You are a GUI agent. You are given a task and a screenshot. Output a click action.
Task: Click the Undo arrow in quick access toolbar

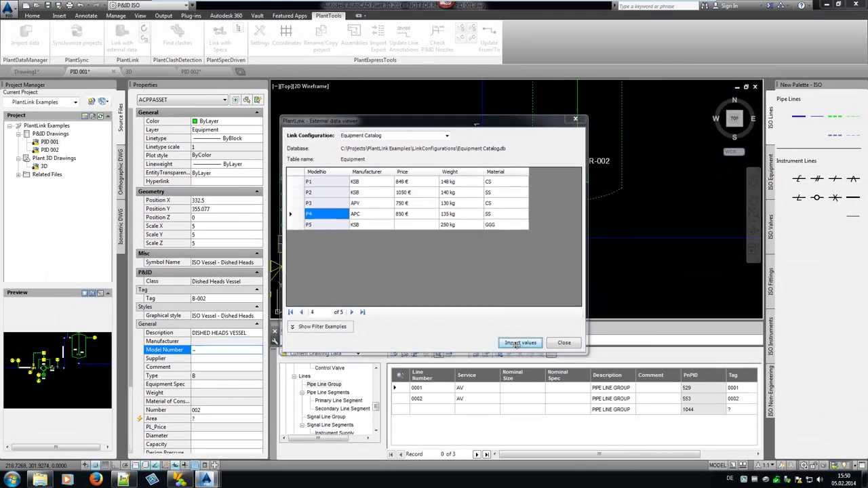point(80,5)
